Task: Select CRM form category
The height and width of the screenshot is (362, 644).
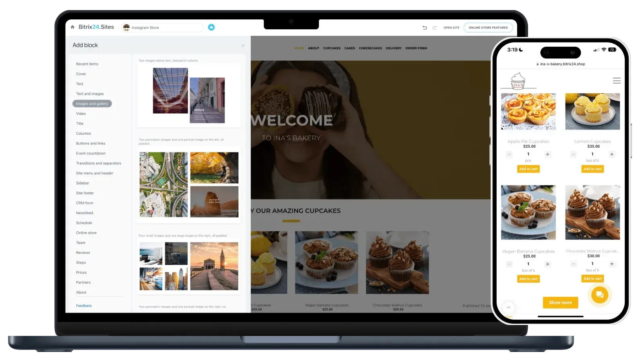Action: (x=85, y=203)
